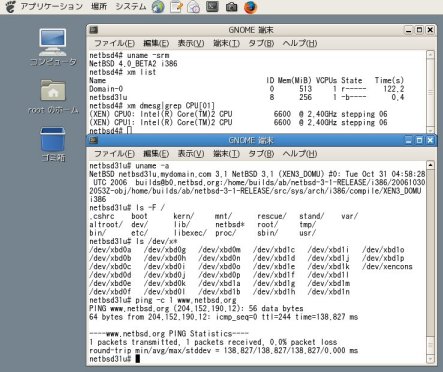Screen dimensions: 443x372
Task: Click the GNOME foot logo icon
Action: pos(10,7)
